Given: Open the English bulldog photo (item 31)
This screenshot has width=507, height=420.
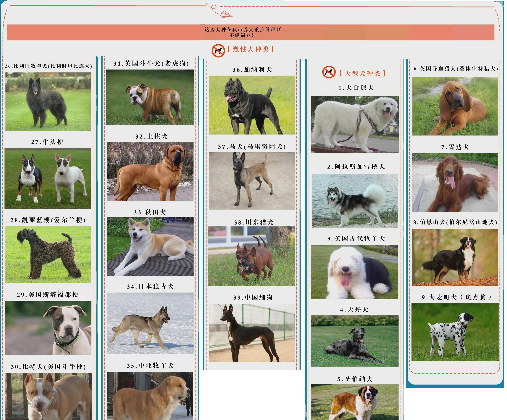Looking at the screenshot, I should pos(150,97).
